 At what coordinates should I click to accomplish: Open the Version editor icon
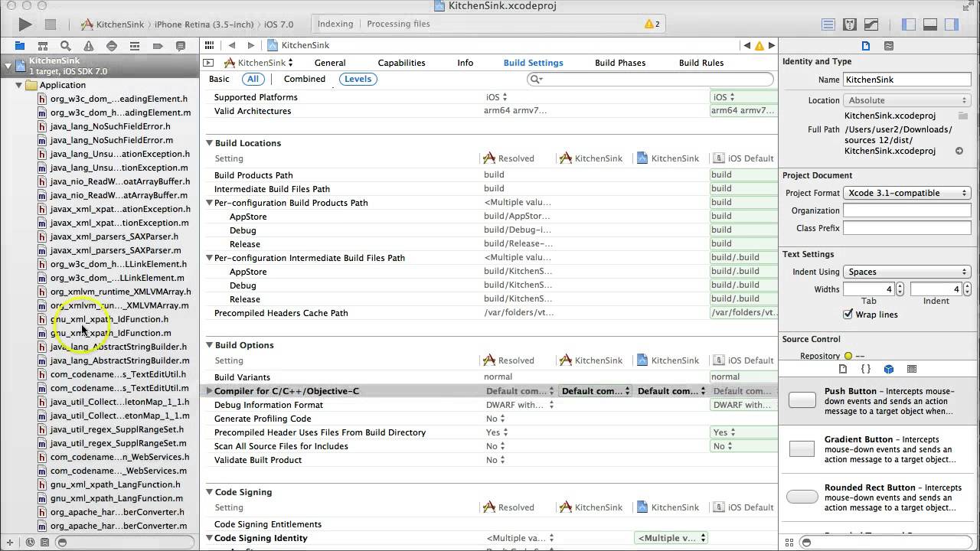[873, 24]
